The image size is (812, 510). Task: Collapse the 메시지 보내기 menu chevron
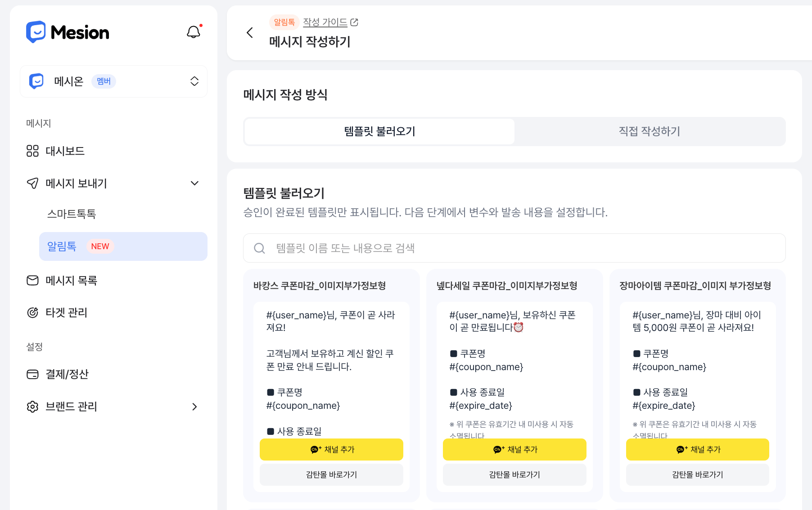pos(194,183)
